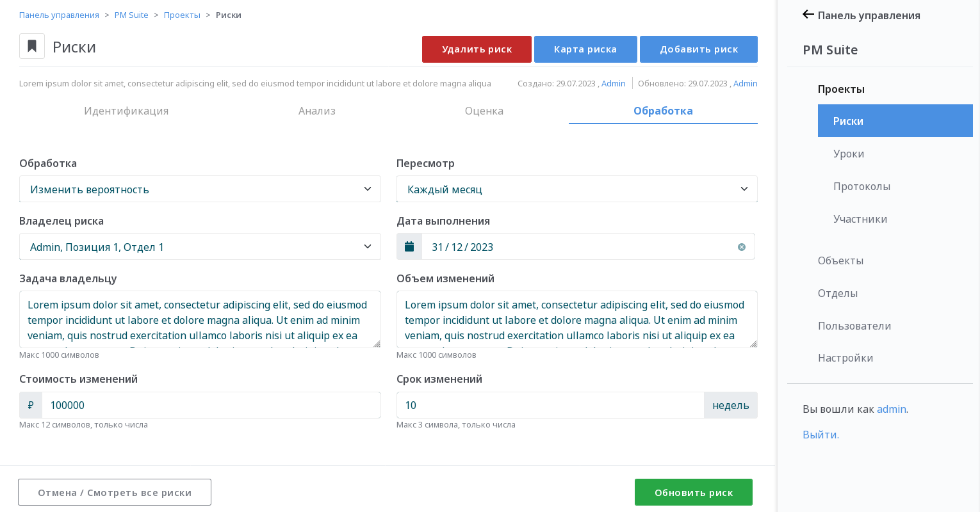This screenshot has height=512, width=980.
Task: Open Карта риска
Action: (585, 49)
